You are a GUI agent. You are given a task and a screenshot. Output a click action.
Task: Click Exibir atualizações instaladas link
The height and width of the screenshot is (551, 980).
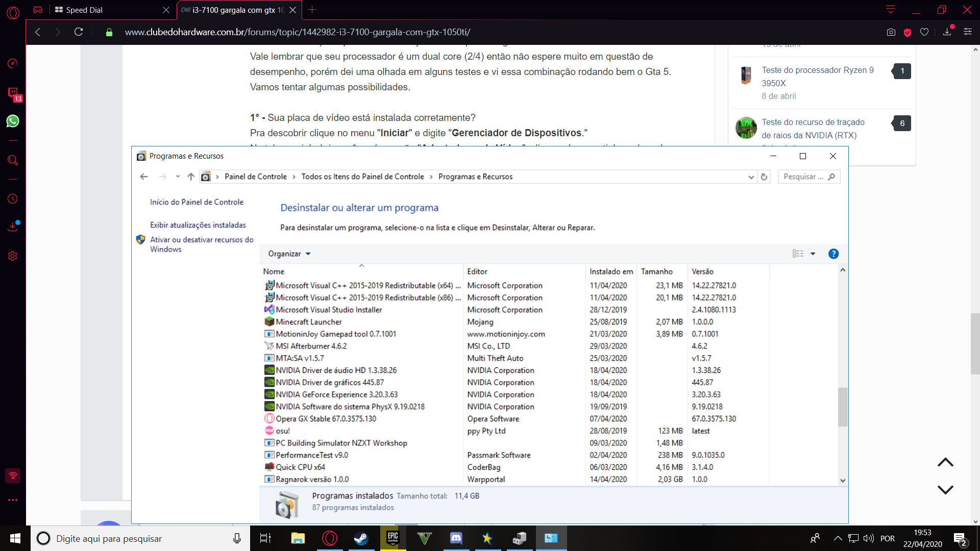pos(198,225)
